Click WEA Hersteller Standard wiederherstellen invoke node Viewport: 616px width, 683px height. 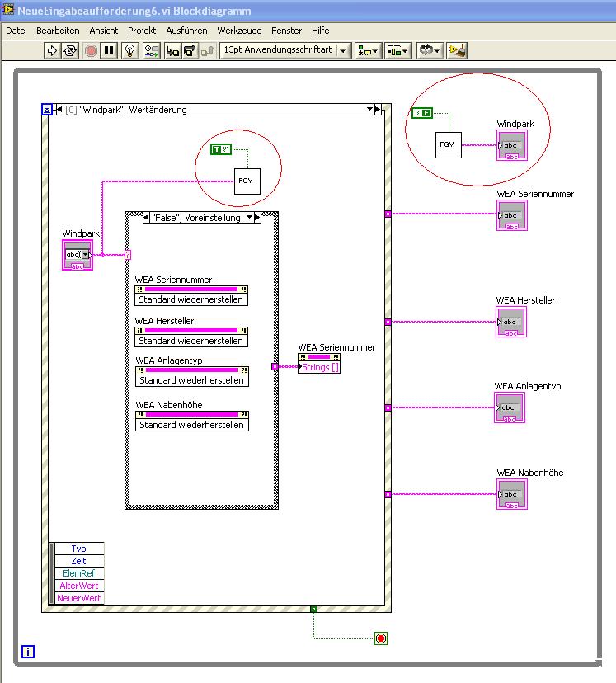point(191,337)
